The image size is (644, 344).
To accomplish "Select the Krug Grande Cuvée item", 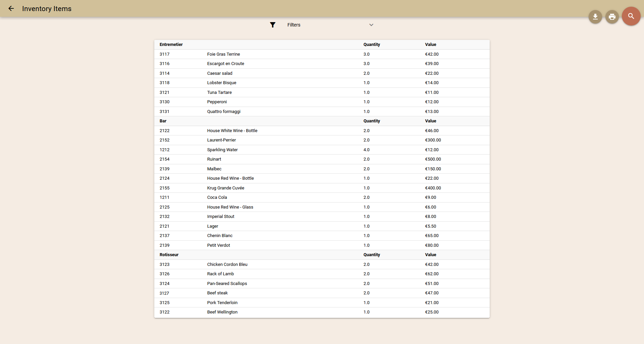I will click(225, 188).
